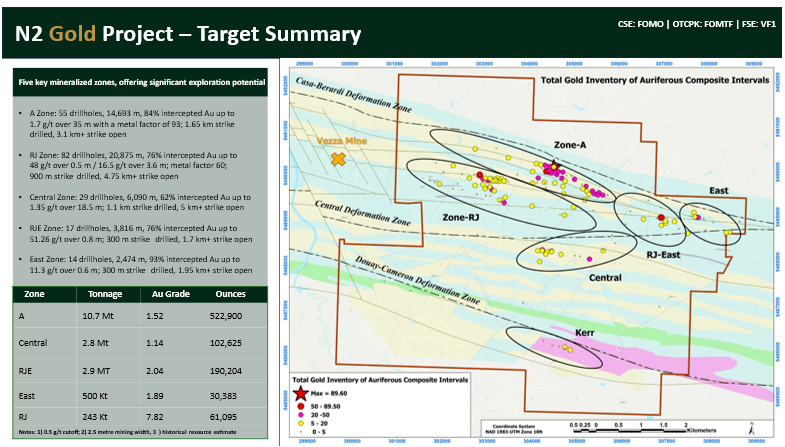Click the Tonnage column header
This screenshot has width=785, height=447.
tap(108, 295)
